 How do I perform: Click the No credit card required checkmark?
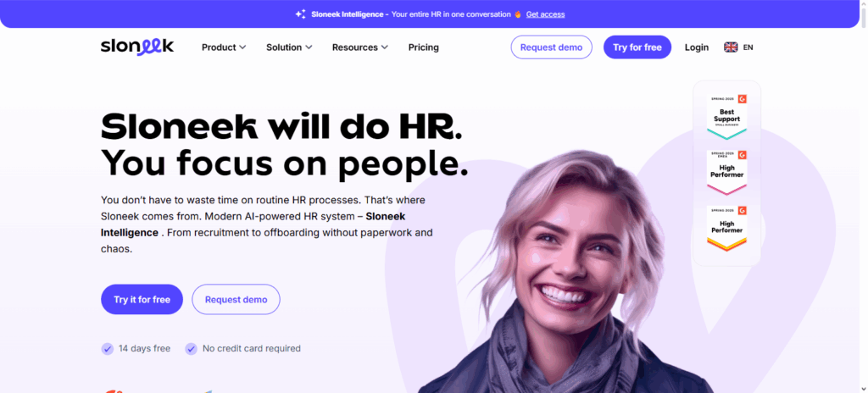pos(191,349)
